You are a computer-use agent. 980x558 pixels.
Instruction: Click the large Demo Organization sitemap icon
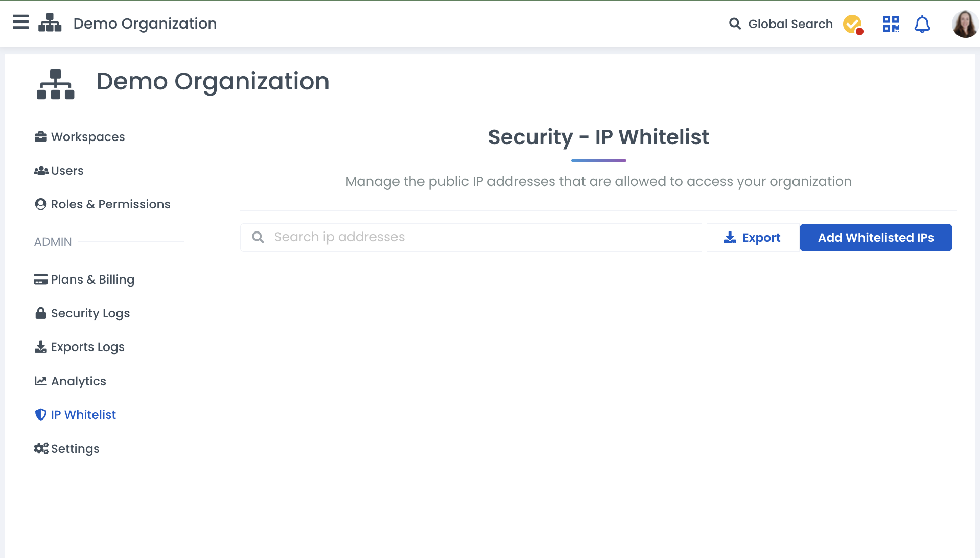click(56, 84)
